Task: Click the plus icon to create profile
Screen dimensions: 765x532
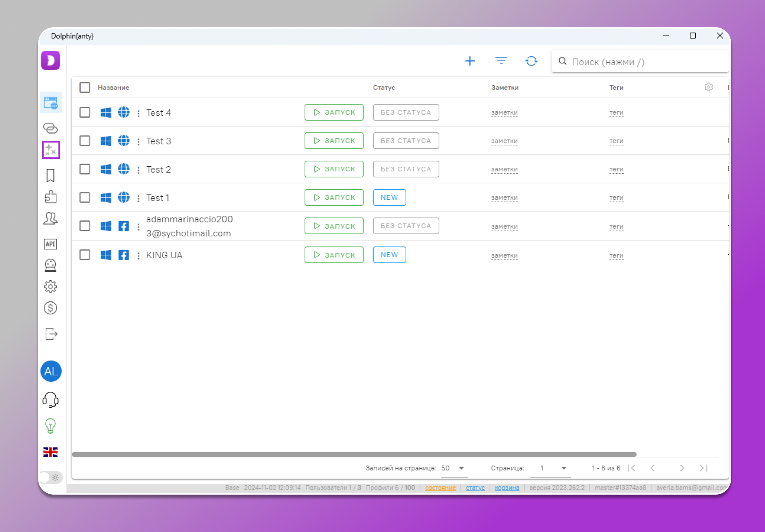Action: coord(470,61)
